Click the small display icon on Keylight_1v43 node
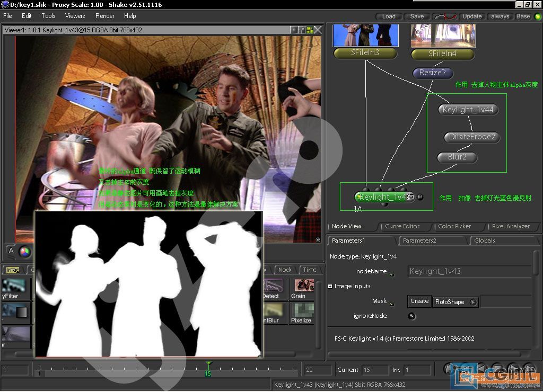This screenshot has height=392, width=543. point(410,197)
